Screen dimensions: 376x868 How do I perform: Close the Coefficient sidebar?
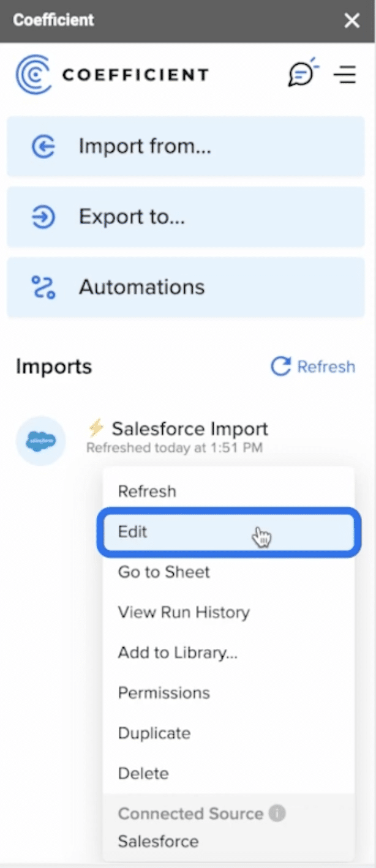coord(352,21)
